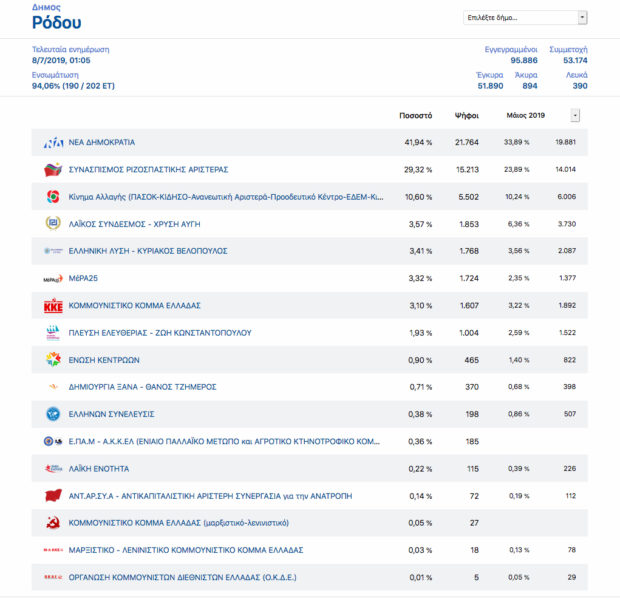Click the Λευκά value 390
The image size is (620, 599).
pyautogui.click(x=580, y=86)
